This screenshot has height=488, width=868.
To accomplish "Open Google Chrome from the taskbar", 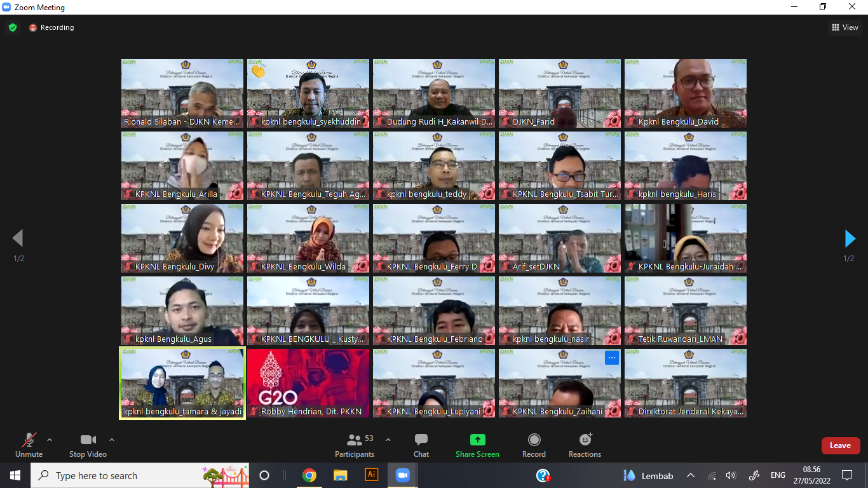I will (x=309, y=475).
